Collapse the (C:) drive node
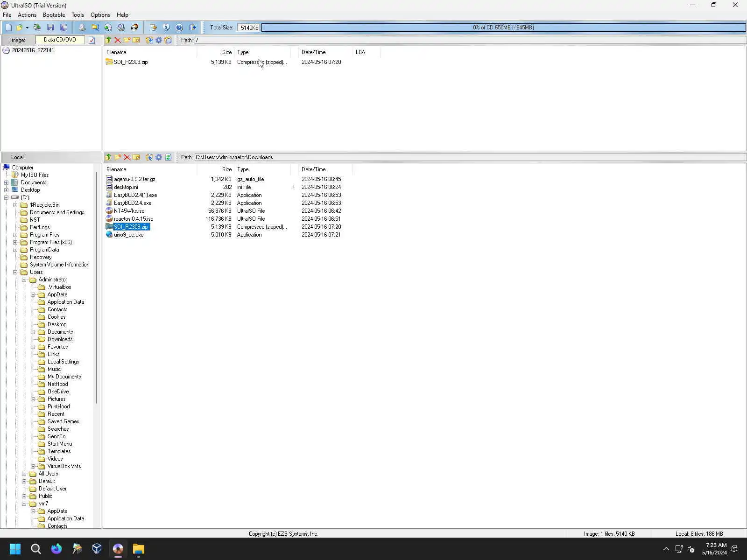The image size is (747, 560). point(7,197)
